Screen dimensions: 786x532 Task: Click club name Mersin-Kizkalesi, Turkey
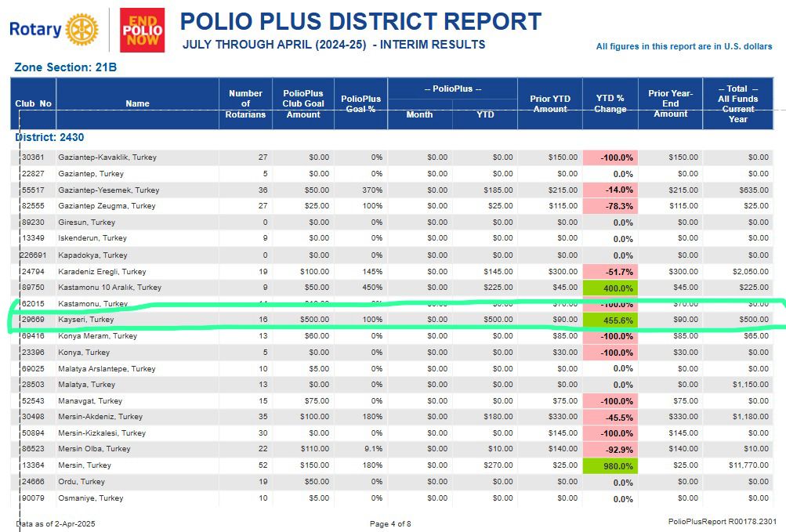102,433
